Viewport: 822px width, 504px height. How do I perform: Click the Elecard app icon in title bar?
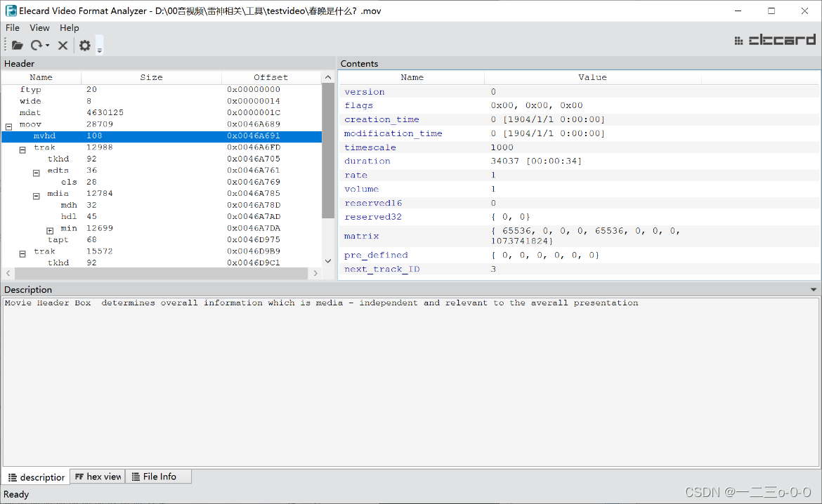pos(11,11)
